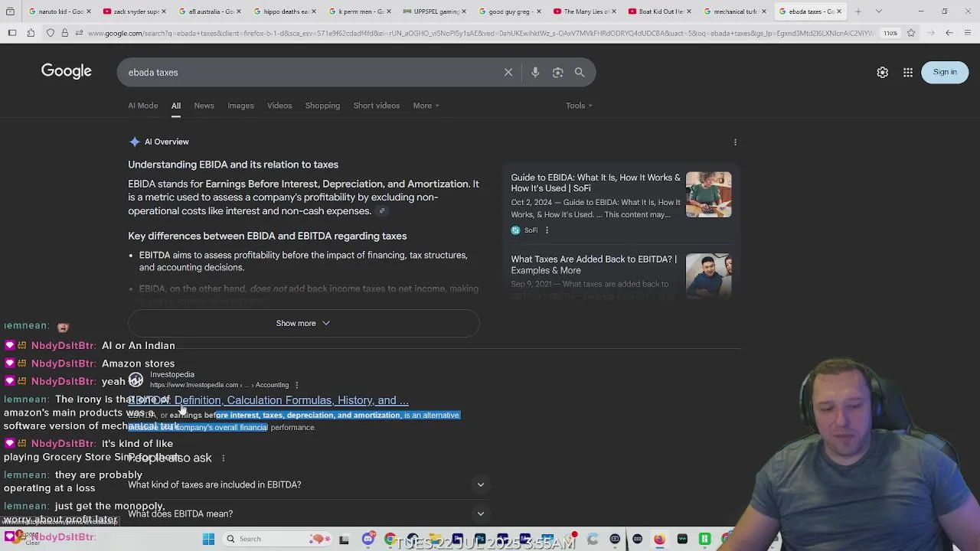This screenshot has height=551, width=980.
Task: Expand the AI Overview with Show more
Action: [303, 323]
